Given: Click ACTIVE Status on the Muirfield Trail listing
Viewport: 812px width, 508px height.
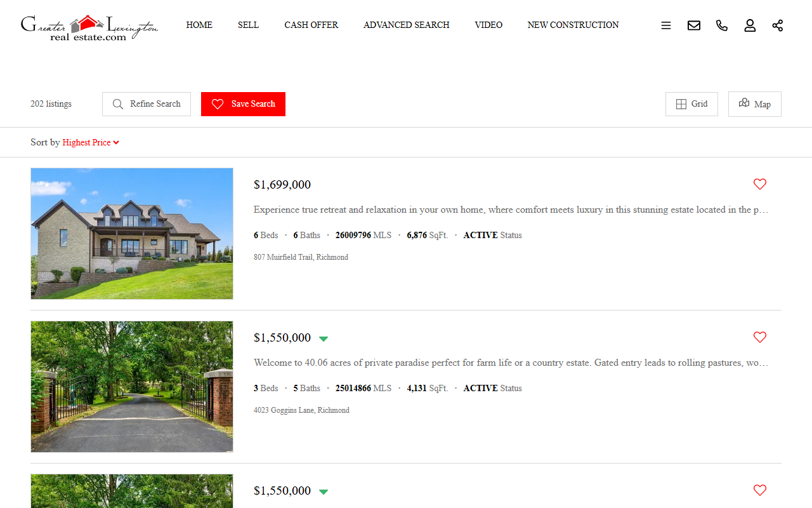Looking at the screenshot, I should (493, 235).
